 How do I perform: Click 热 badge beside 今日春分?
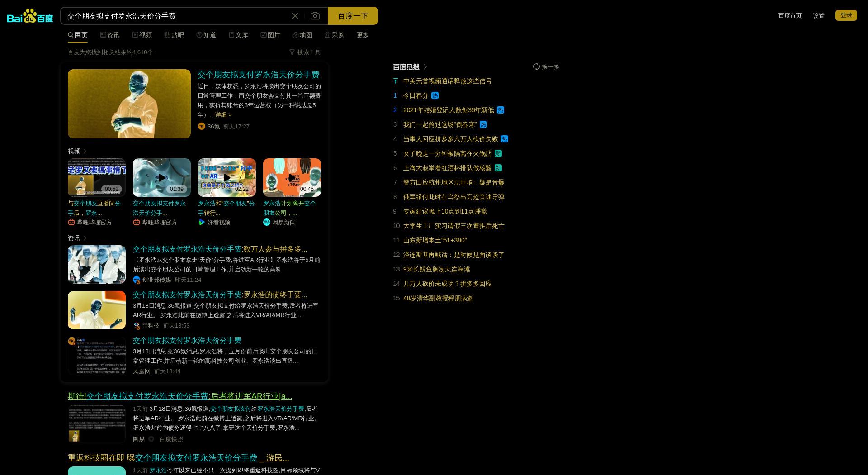(x=435, y=95)
